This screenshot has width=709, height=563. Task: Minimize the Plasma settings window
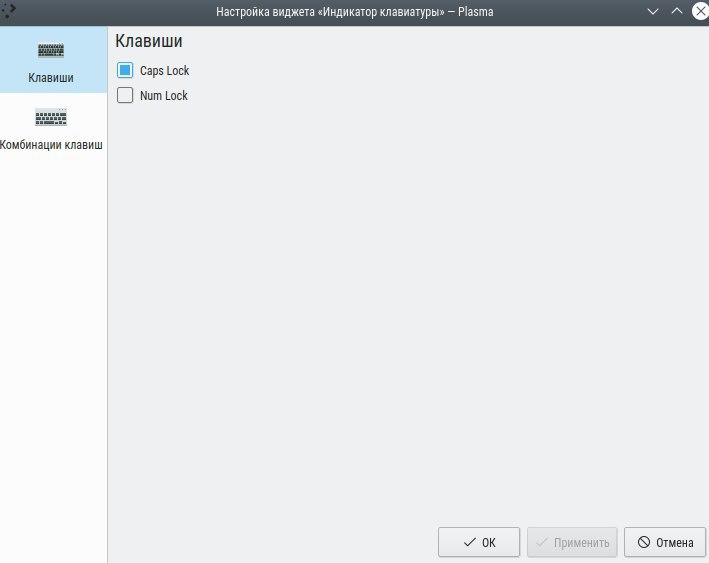click(652, 11)
